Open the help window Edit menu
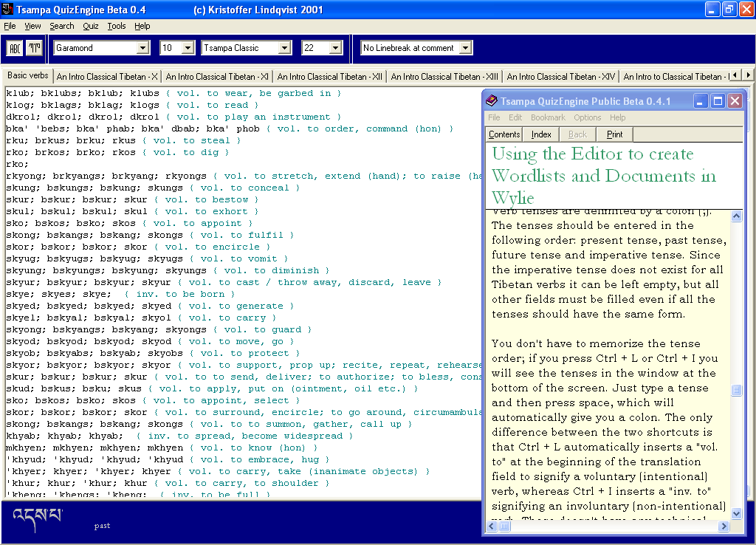 coord(515,117)
